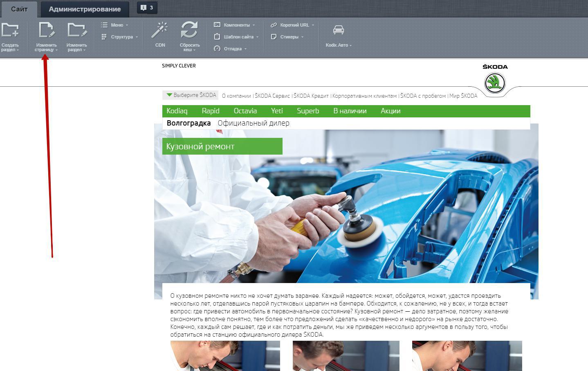Viewport: 588px width, 371px height.
Task: Expand the Изменить раздел dropdown arrow
Action: (x=84, y=50)
